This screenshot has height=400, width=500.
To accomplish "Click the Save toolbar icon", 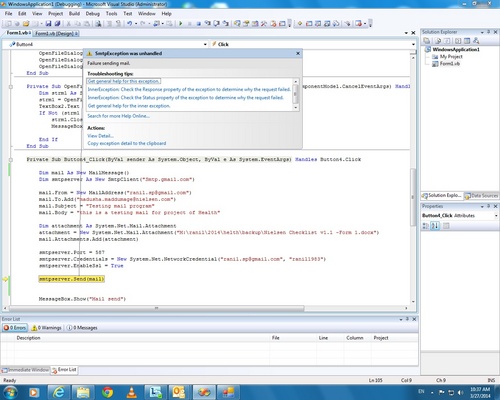I will click(x=48, y=23).
